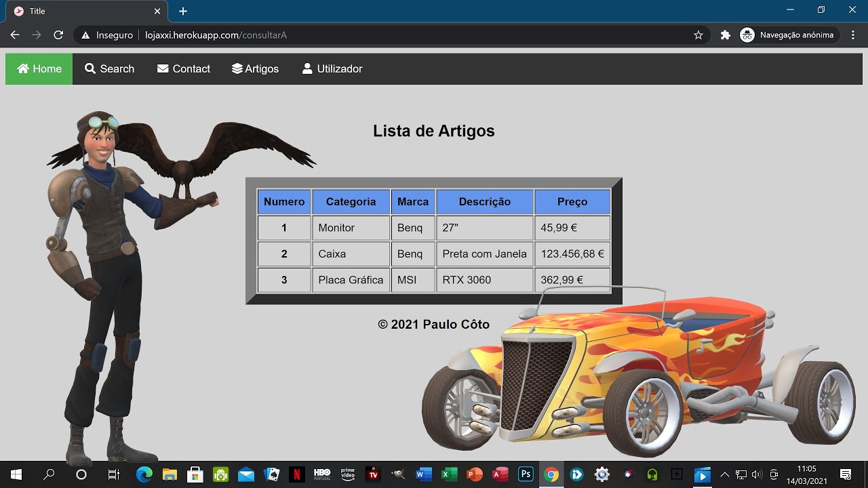Launch Netflix from the taskbar
The height and width of the screenshot is (488, 868).
(x=297, y=474)
